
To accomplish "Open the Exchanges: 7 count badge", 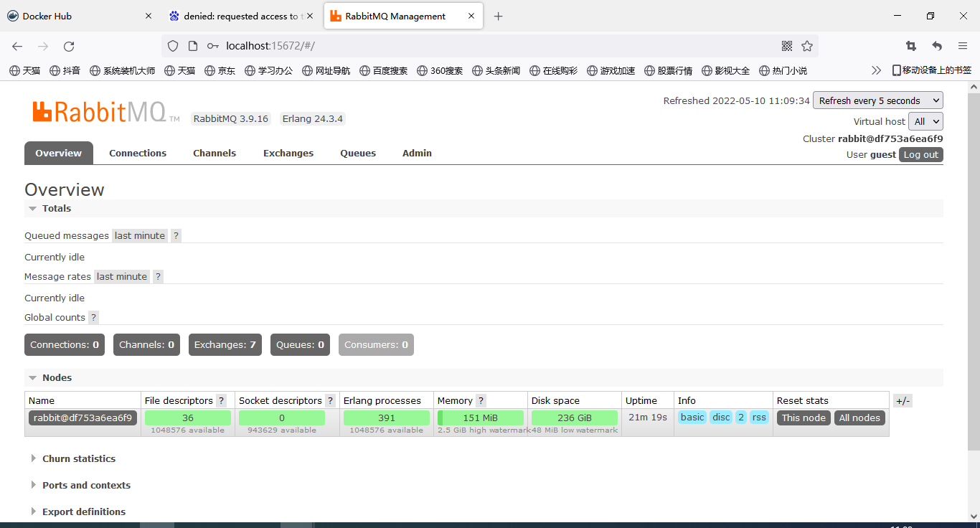I will [x=225, y=344].
